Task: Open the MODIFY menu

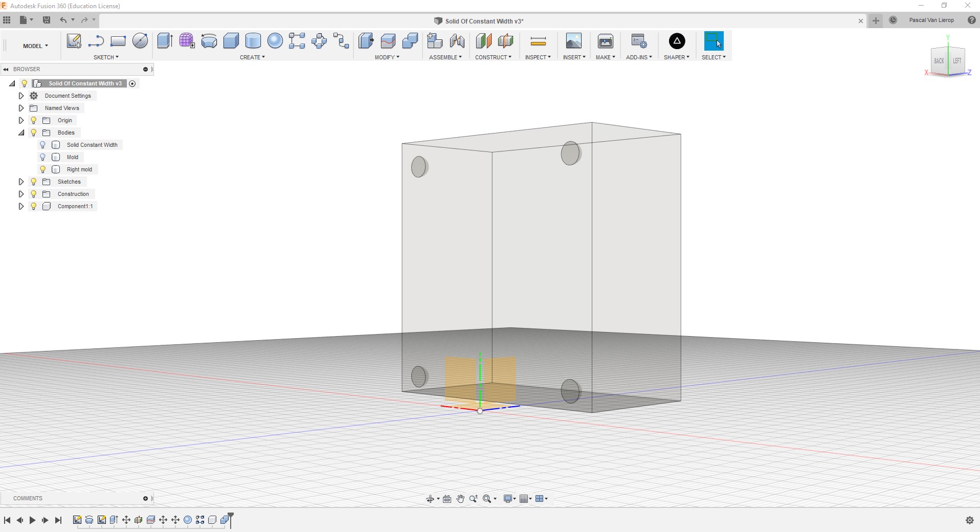Action: tap(387, 57)
